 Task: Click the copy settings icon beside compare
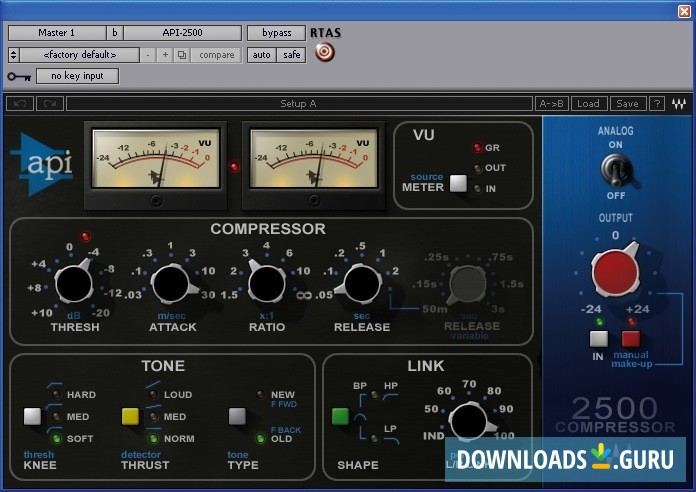tap(181, 55)
